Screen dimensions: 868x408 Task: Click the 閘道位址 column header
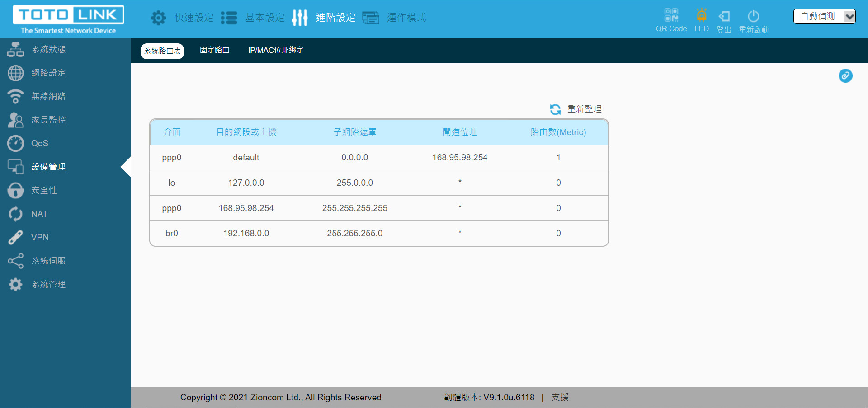(x=460, y=132)
